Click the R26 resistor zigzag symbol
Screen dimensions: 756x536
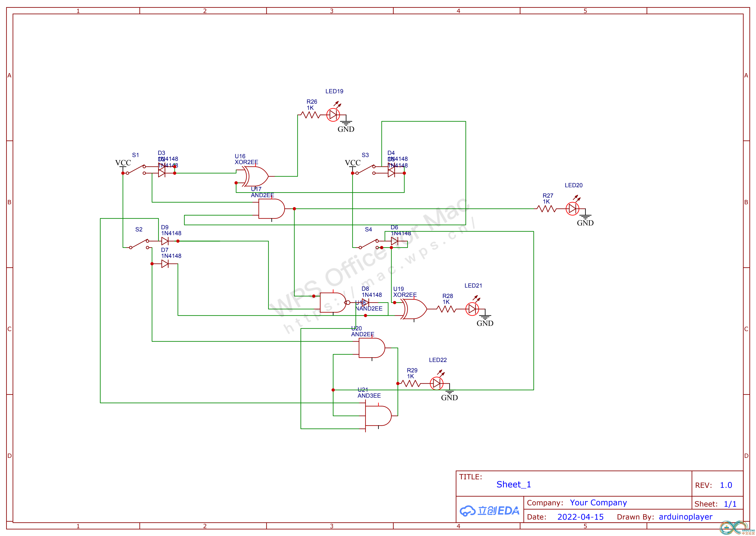(310, 115)
